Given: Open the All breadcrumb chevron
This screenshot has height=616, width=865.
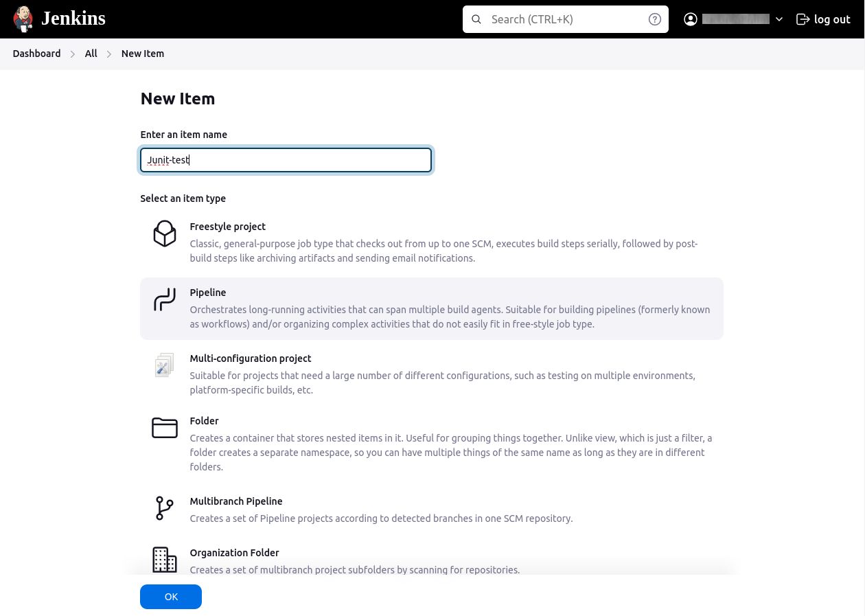Looking at the screenshot, I should pyautogui.click(x=109, y=54).
